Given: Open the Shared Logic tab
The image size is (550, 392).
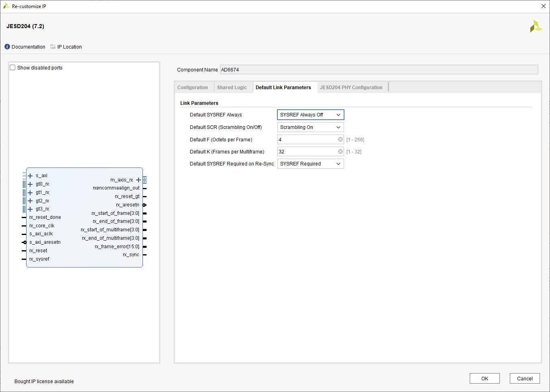Looking at the screenshot, I should (x=232, y=88).
